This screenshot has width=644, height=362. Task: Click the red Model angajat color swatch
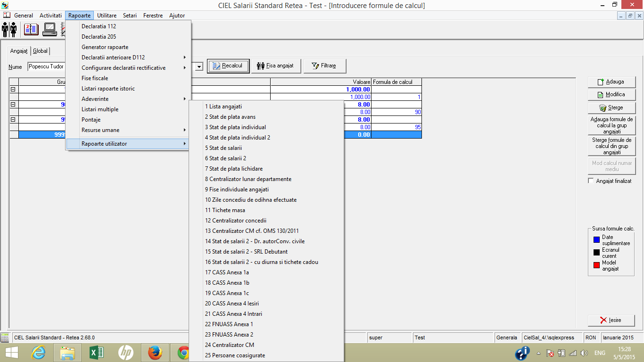596,265
